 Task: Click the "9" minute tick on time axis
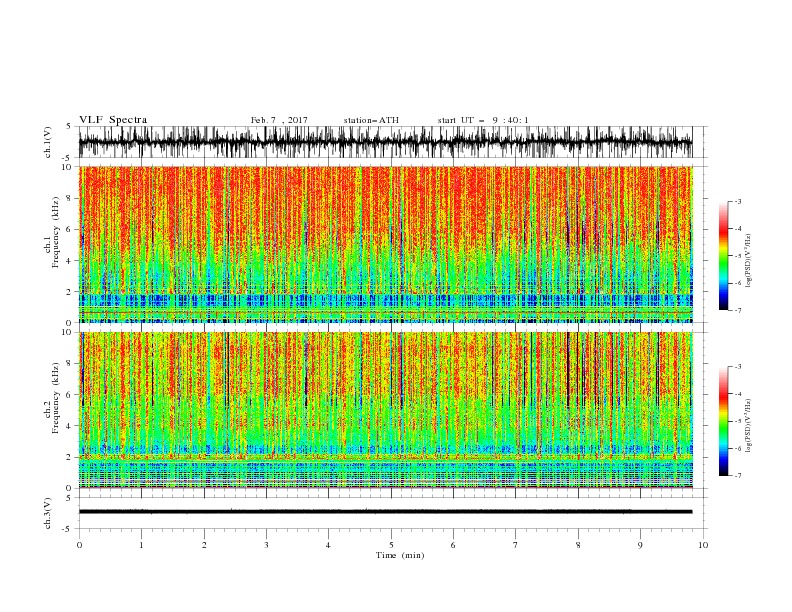point(640,545)
